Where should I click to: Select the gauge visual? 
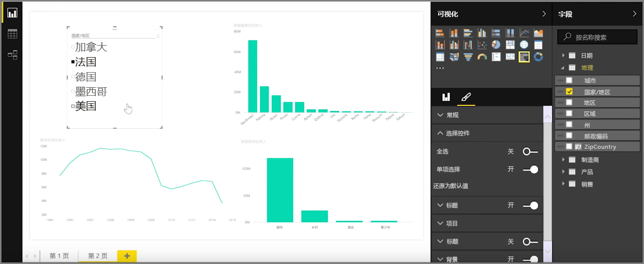pyautogui.click(x=482, y=57)
